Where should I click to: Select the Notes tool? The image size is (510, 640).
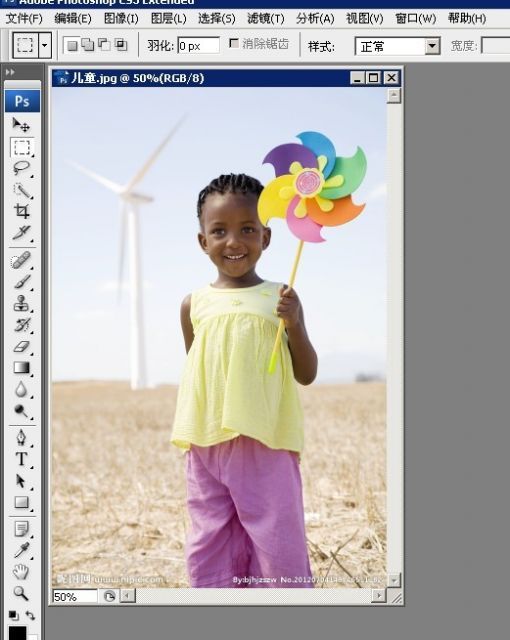pos(21,529)
